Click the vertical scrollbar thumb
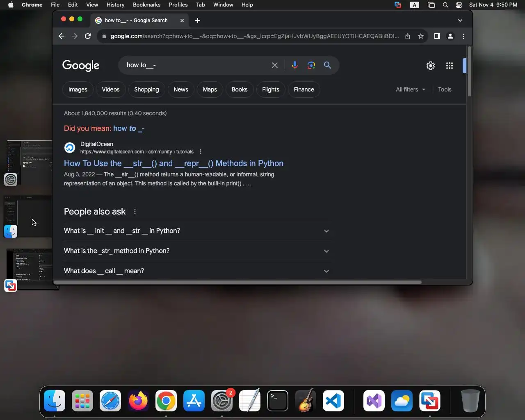The width and height of the screenshot is (525, 420). [469, 72]
